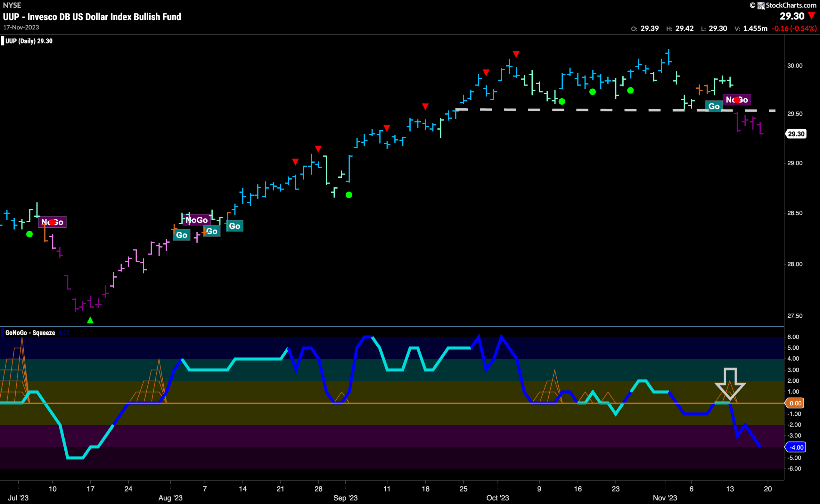
Task: Click the green up-triangle marker near July 17
Action: [90, 320]
